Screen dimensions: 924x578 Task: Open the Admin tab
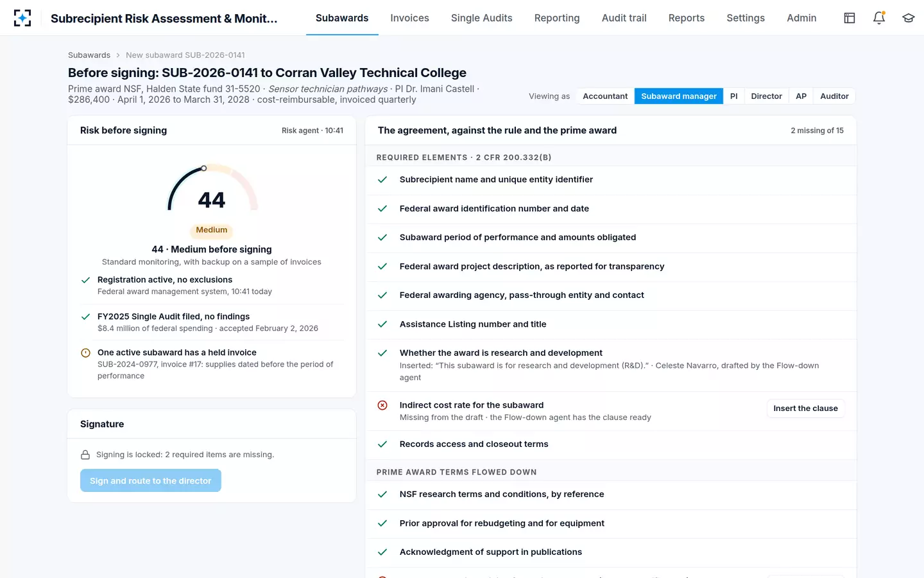[801, 18]
